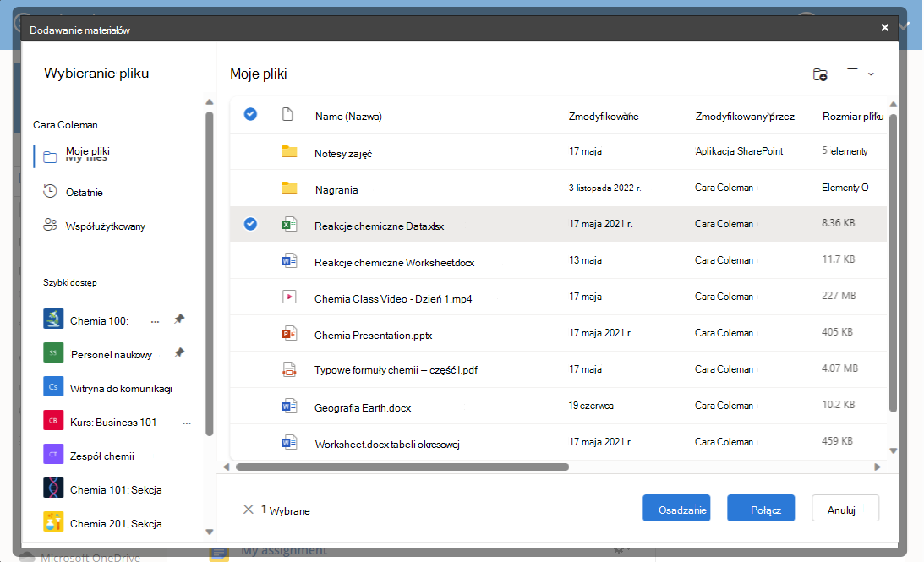Click the yellow flask icon for Chemia 201
The width and height of the screenshot is (924, 562).
53,522
